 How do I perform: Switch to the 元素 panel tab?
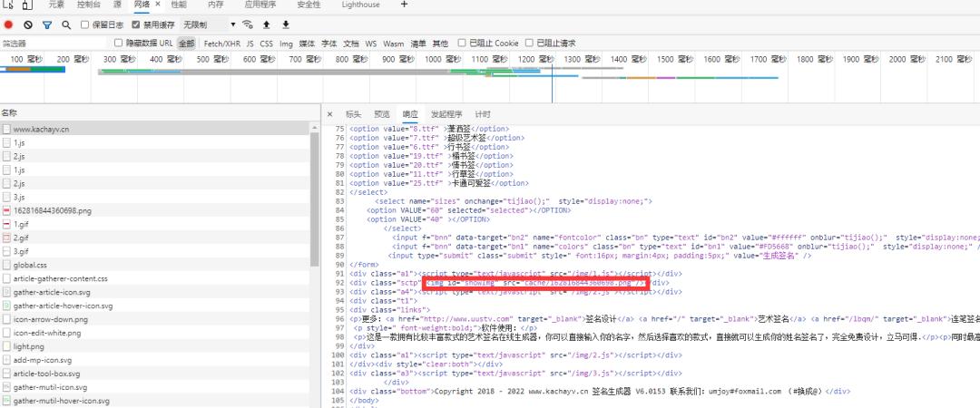(x=56, y=5)
